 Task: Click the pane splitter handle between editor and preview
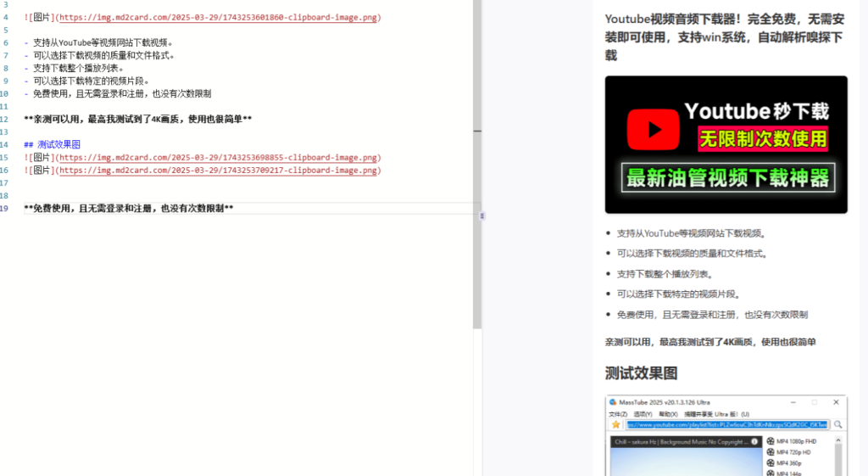(x=482, y=216)
